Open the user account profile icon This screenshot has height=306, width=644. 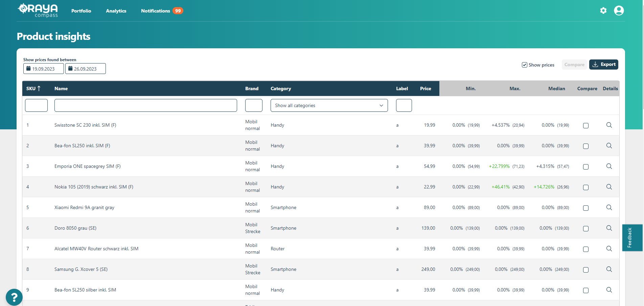[x=619, y=10]
